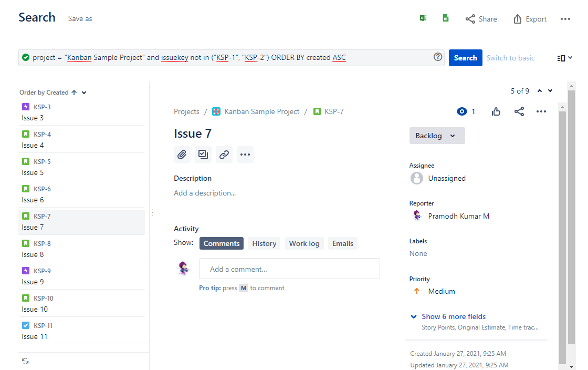The height and width of the screenshot is (370, 588).
Task: Click Switch to basic link
Action: (510, 58)
